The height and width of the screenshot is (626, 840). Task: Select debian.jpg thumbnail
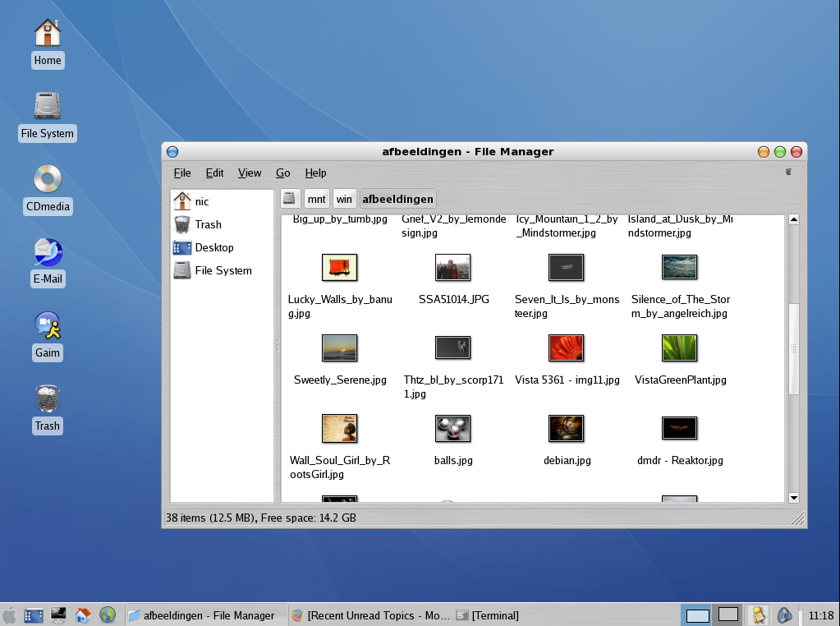[567, 428]
